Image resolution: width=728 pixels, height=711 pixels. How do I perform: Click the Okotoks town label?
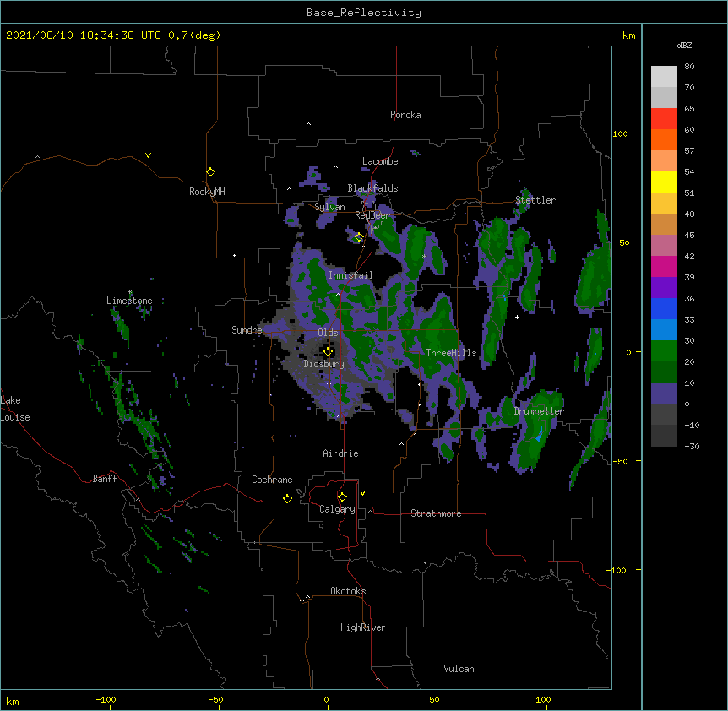pyautogui.click(x=348, y=591)
